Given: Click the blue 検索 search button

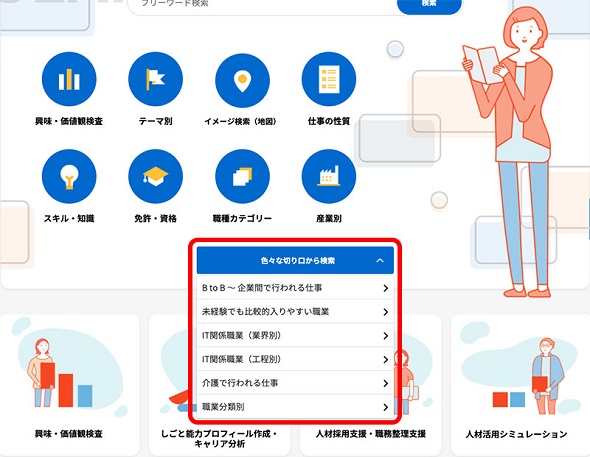Looking at the screenshot, I should [x=429, y=5].
